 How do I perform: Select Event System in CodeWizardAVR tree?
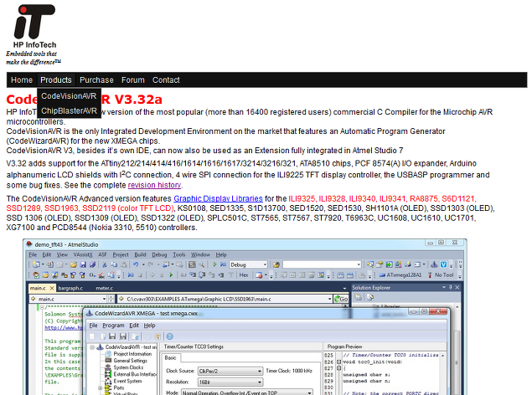pos(127,381)
